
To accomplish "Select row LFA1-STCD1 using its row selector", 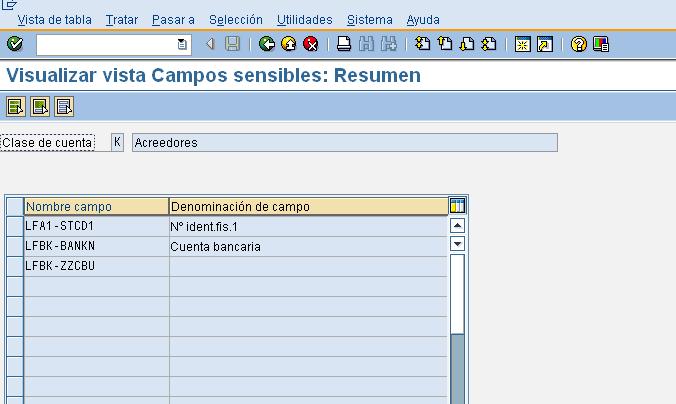I will 14,226.
